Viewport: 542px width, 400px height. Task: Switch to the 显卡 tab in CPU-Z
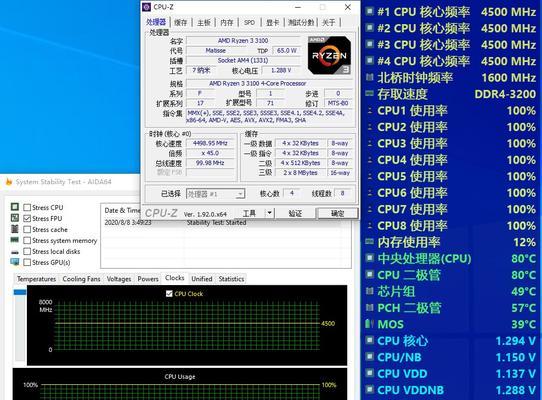272,22
